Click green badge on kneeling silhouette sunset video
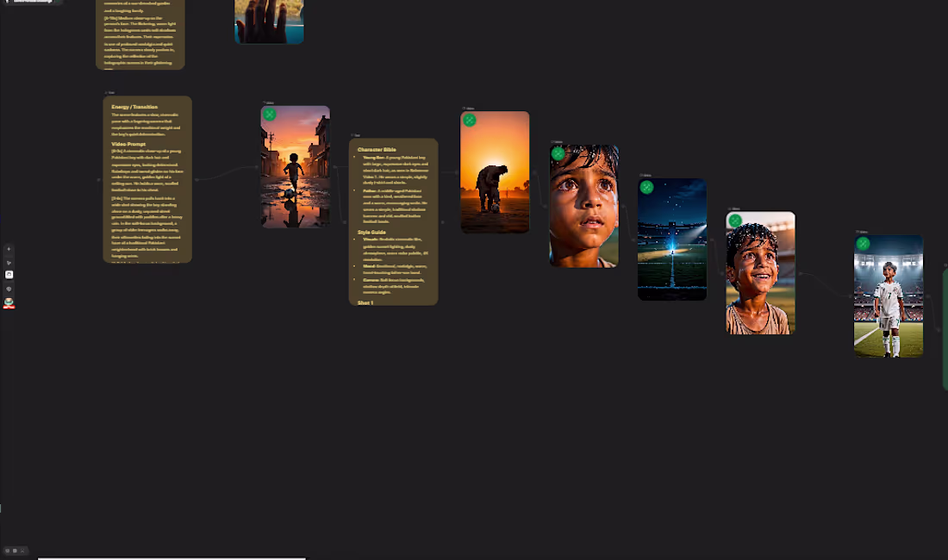Screen dimensions: 948x560 click(469, 121)
